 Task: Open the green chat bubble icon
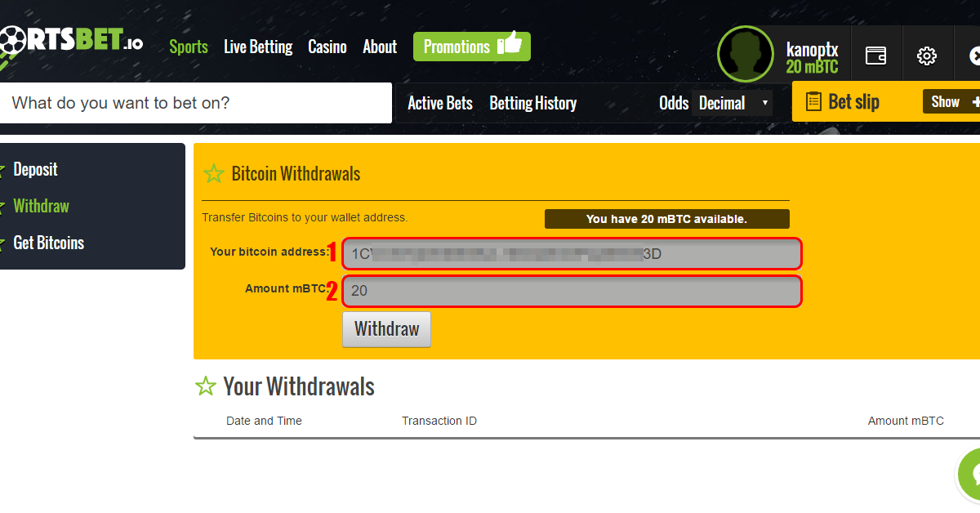click(970, 475)
